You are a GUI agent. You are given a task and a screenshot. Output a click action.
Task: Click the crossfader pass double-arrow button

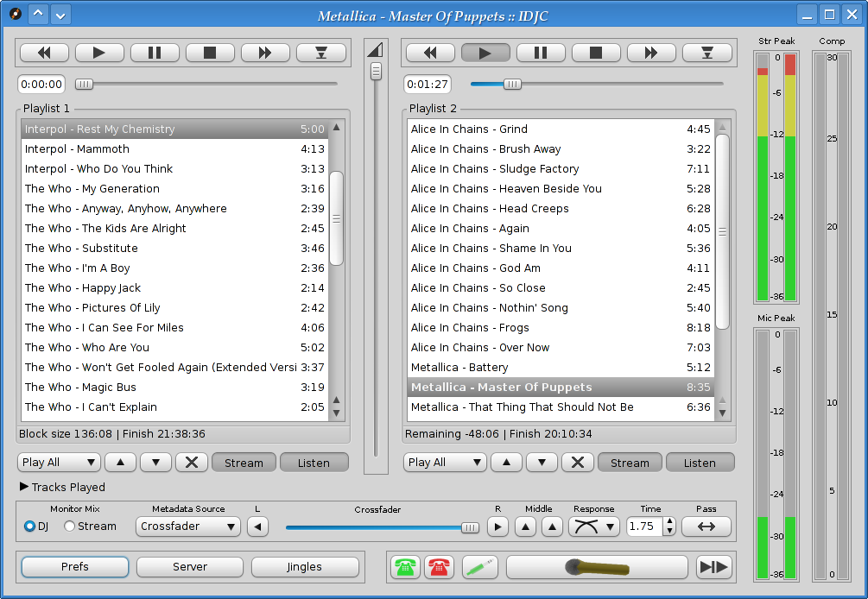pyautogui.click(x=706, y=526)
